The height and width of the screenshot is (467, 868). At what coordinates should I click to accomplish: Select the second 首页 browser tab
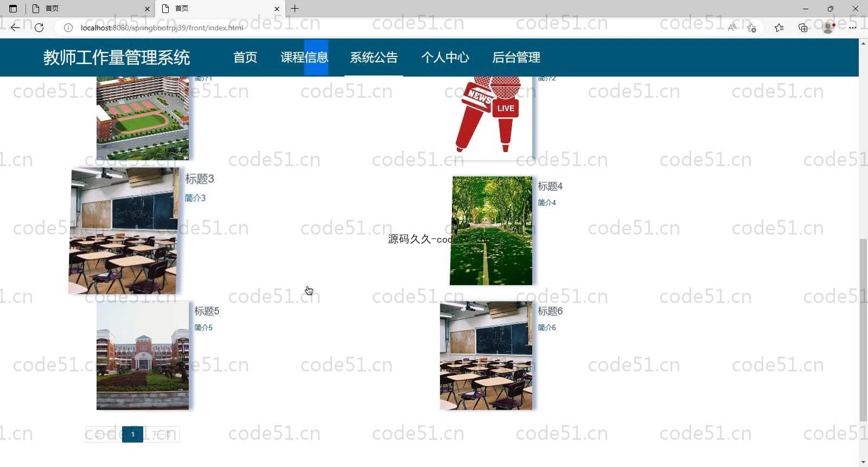[x=220, y=9]
